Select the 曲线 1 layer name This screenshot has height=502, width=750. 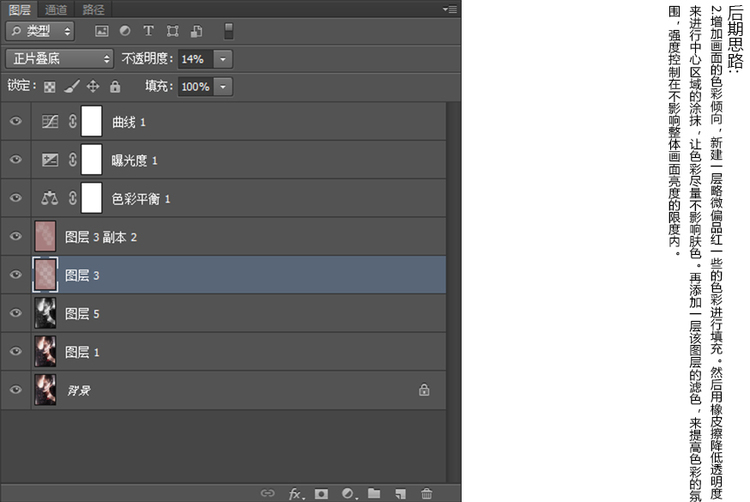[x=129, y=122]
